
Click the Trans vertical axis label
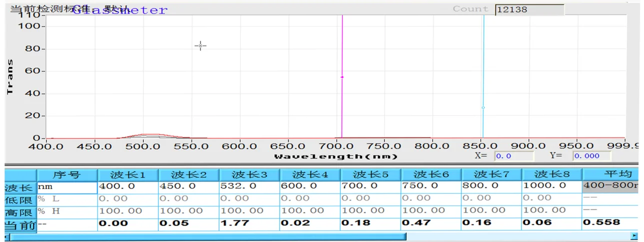[x=10, y=77]
